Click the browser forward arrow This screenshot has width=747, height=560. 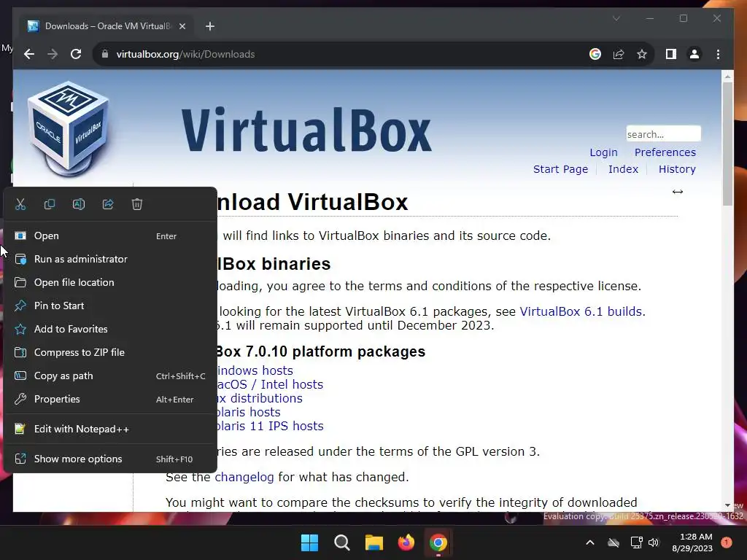click(x=53, y=54)
